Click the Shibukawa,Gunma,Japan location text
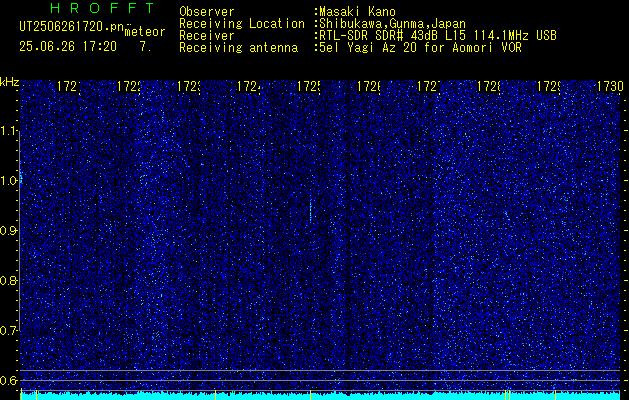The height and width of the screenshot is (400, 629). [390, 24]
